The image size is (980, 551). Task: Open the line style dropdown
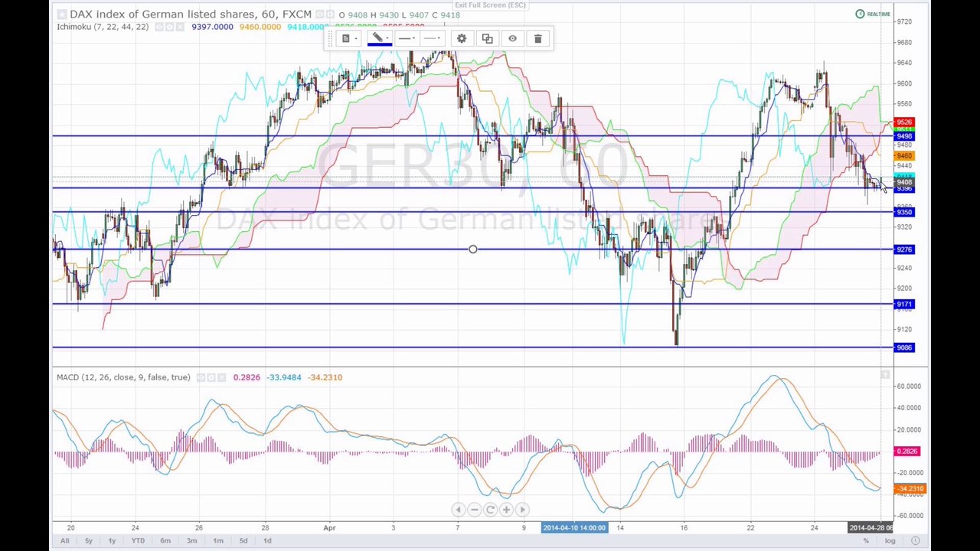click(433, 38)
